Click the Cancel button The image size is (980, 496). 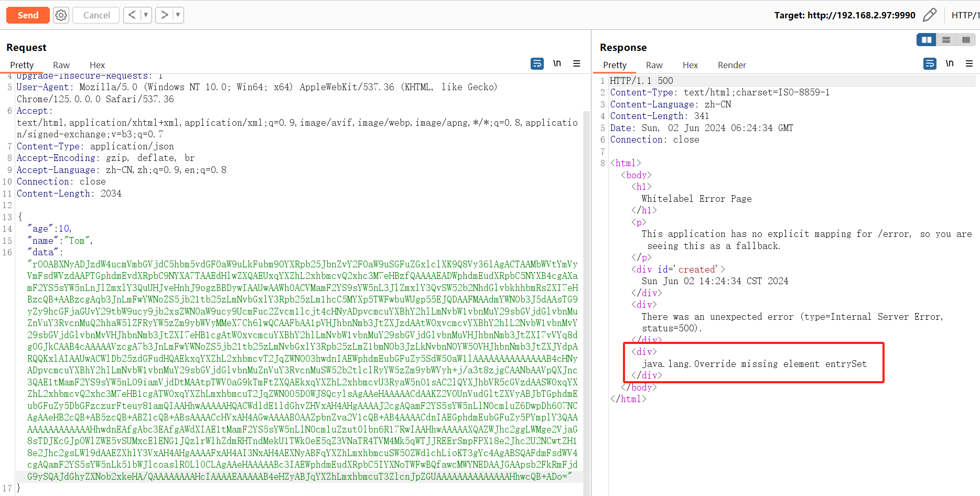(96, 15)
